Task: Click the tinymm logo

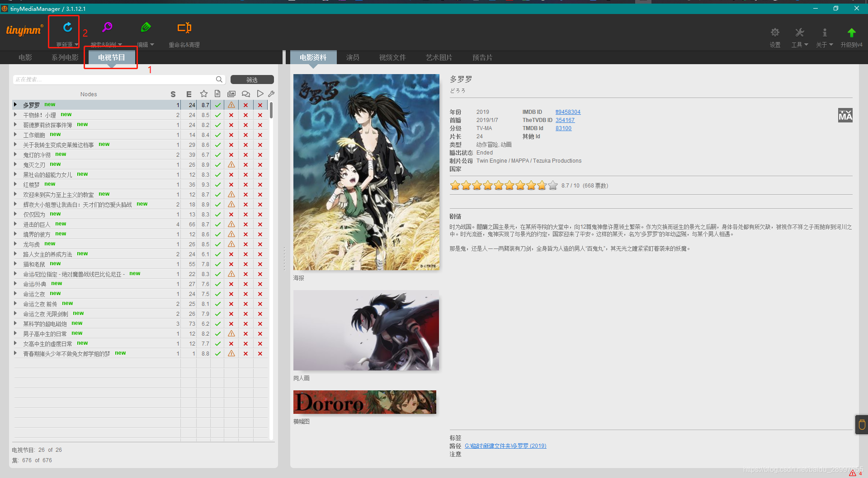Action: point(24,30)
